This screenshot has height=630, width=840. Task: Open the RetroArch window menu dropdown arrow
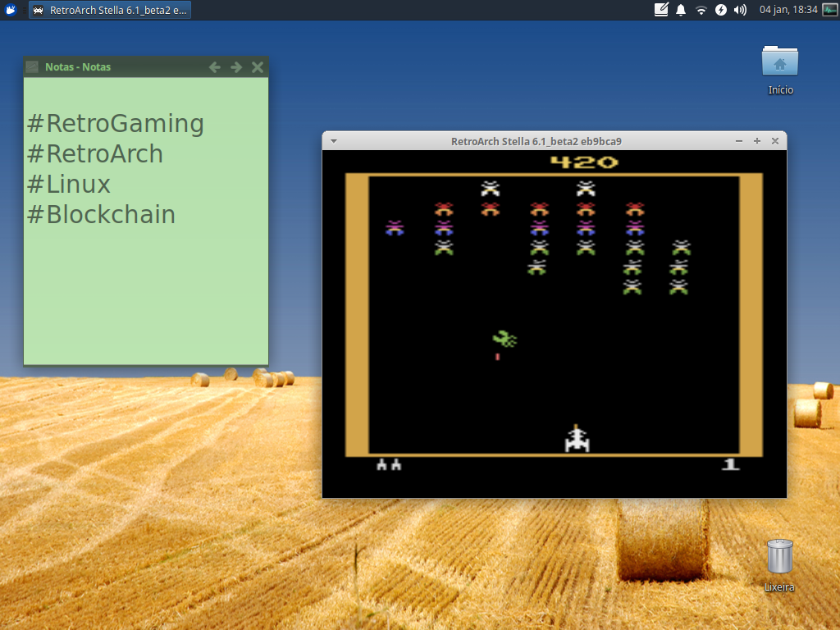tap(334, 141)
